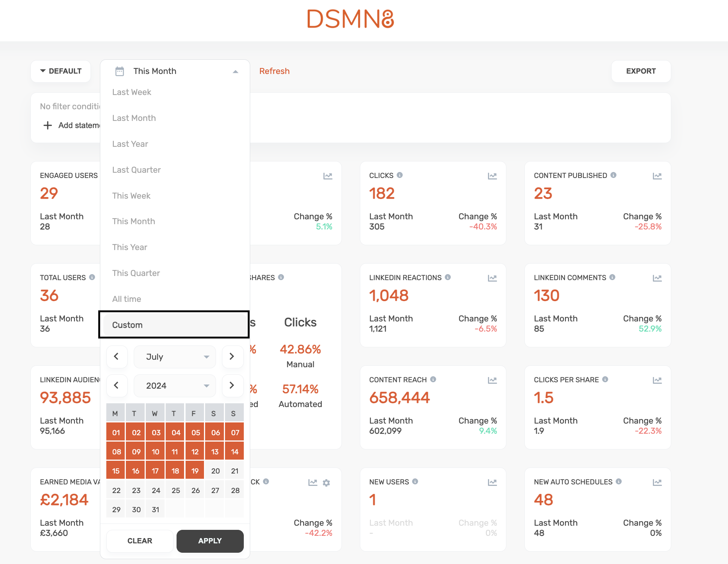View LinkedIn Reactions trend chart icon

(492, 278)
